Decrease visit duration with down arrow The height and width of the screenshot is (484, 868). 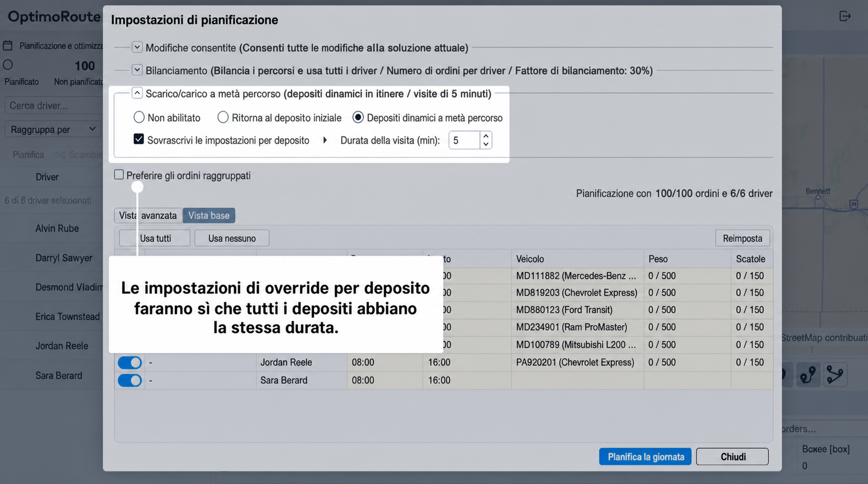click(486, 144)
